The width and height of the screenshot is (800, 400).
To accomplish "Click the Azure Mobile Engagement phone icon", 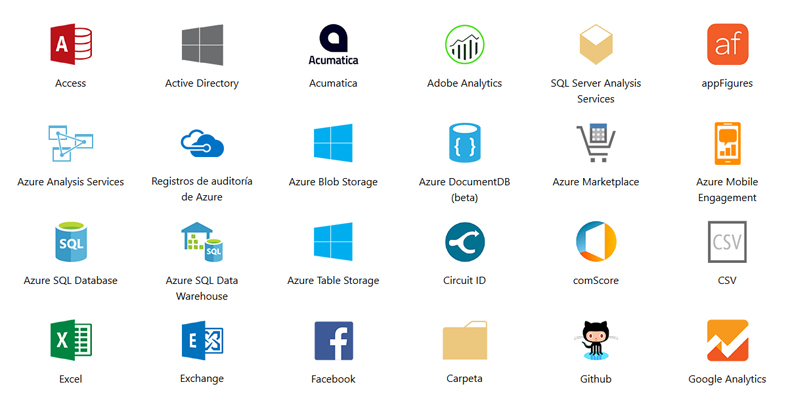I will [x=727, y=143].
